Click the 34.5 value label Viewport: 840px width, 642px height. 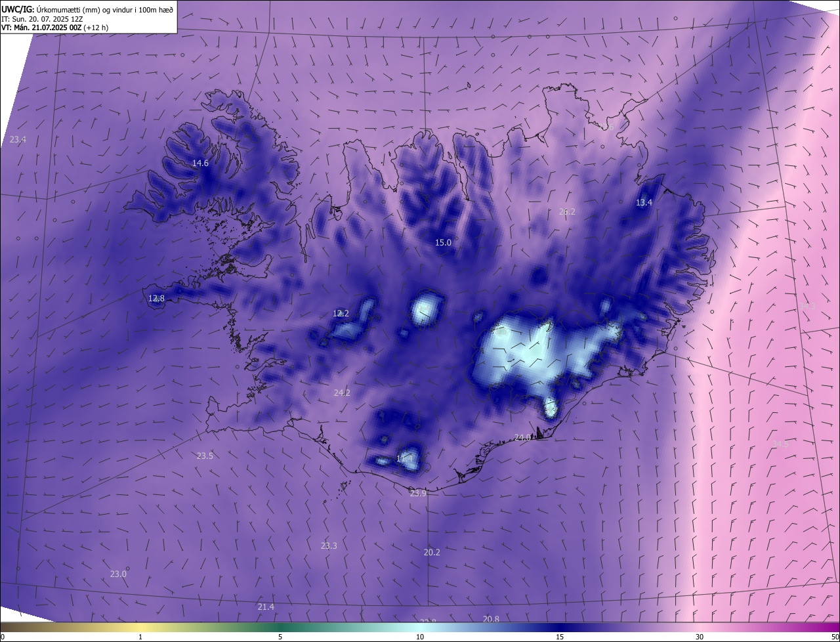point(780,444)
